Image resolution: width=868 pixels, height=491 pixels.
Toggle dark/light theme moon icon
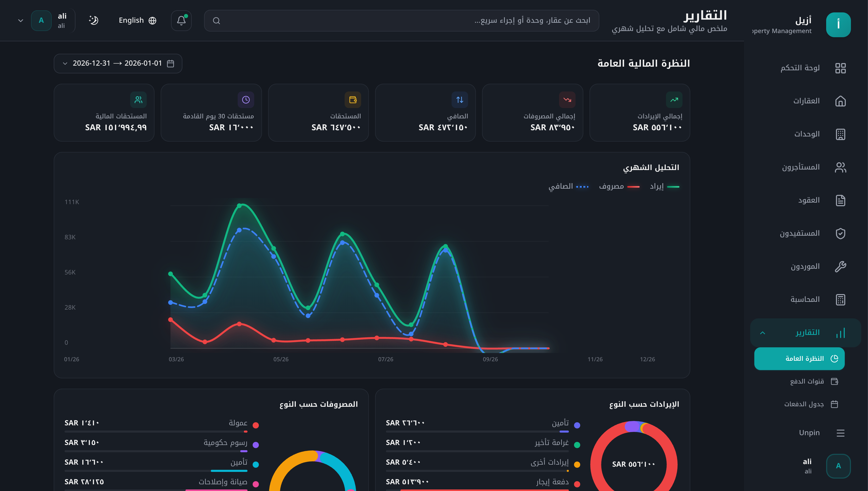click(x=93, y=20)
